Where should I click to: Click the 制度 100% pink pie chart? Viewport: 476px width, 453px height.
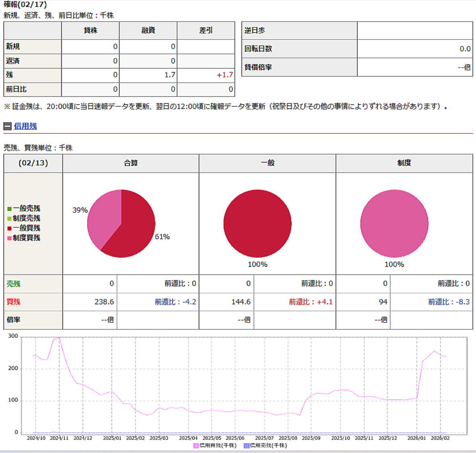coord(394,224)
